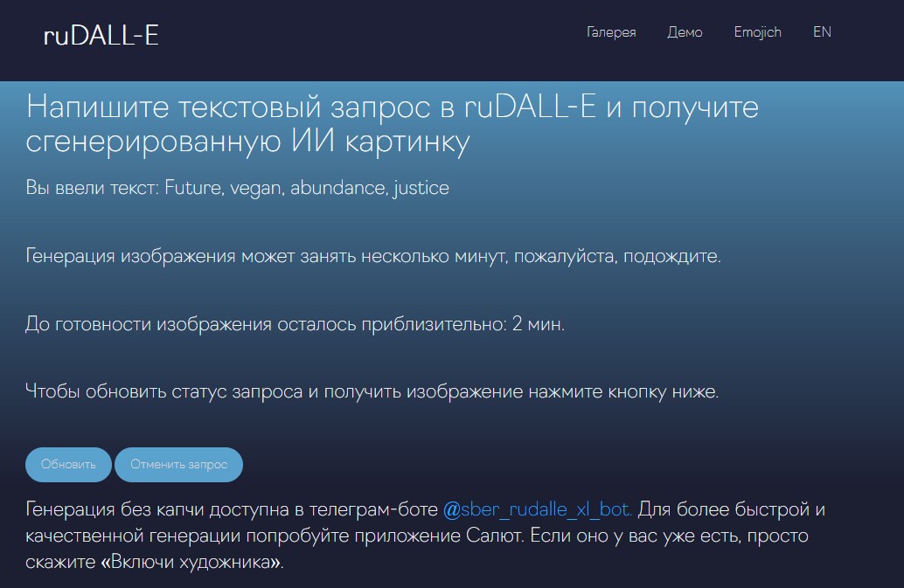The image size is (904, 588).
Task: Click the ruDALL-E logo
Action: (x=101, y=35)
